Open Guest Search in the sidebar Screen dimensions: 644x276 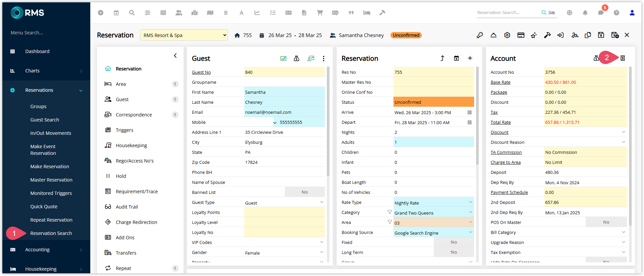pos(45,120)
